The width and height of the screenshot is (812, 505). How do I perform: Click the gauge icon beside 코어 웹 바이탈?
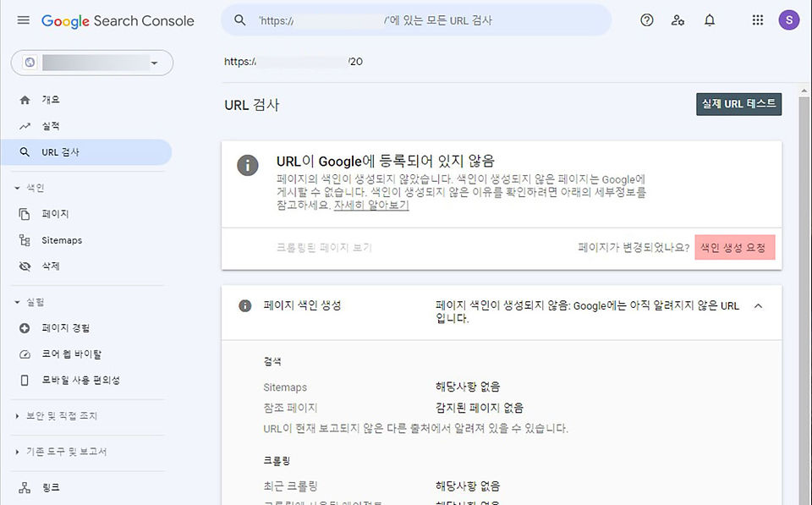point(25,354)
